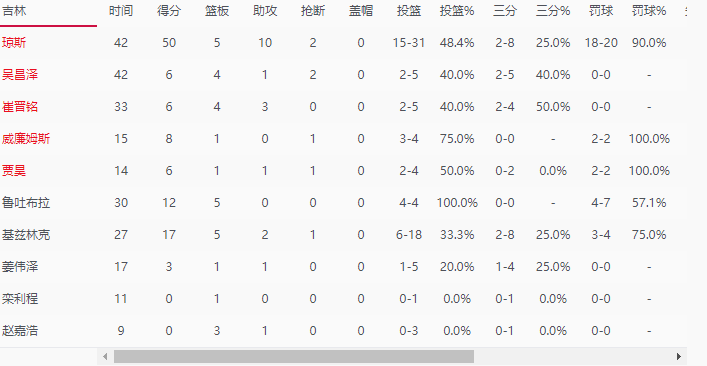This screenshot has height=366, width=707.
Task: Select the 鲁吐布拉 player row name
Action: click(26, 203)
